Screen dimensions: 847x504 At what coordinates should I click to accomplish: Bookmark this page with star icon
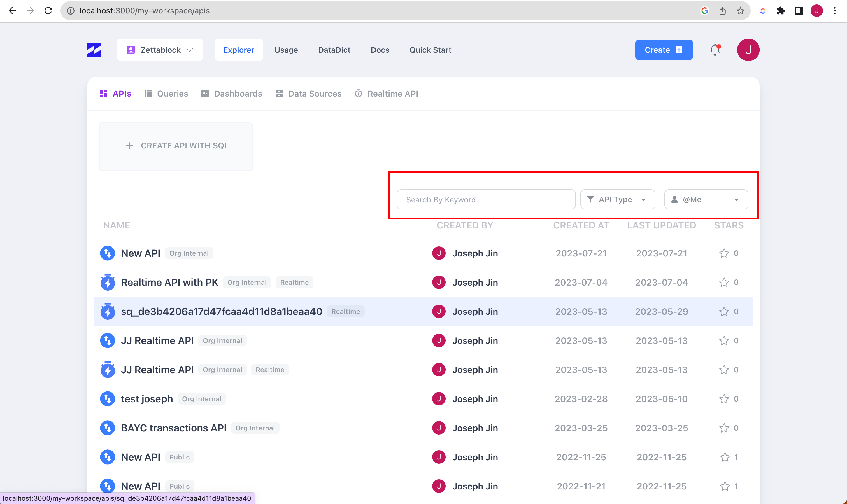(740, 11)
